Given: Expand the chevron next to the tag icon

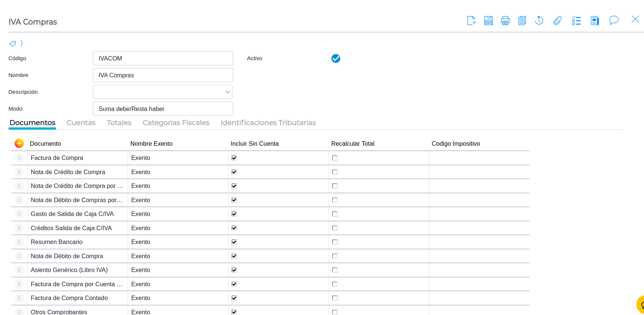Looking at the screenshot, I should click(x=22, y=43).
